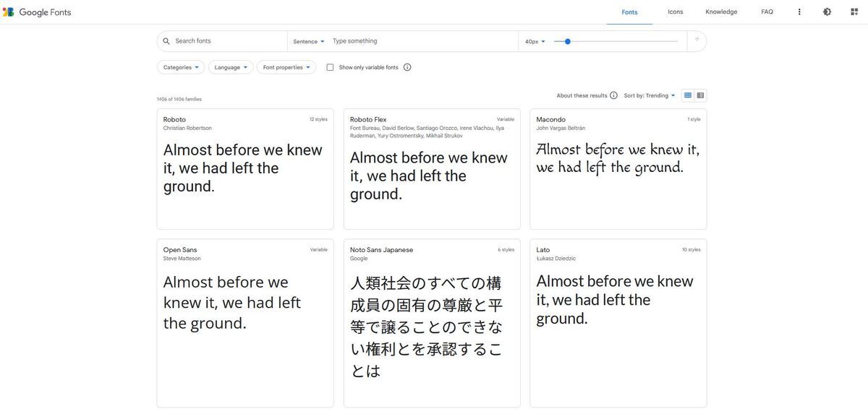
Task: Switch to grid view layout
Action: [688, 95]
